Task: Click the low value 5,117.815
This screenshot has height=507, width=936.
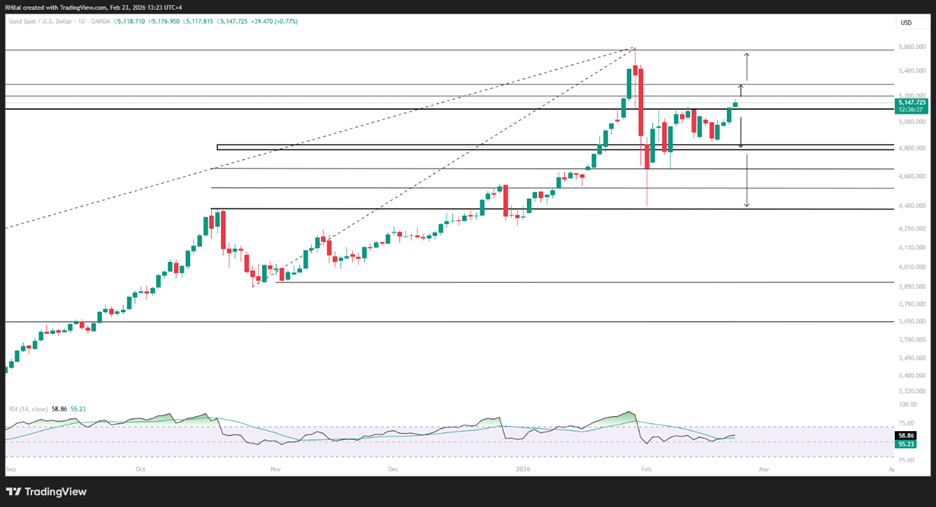Action: (x=199, y=21)
